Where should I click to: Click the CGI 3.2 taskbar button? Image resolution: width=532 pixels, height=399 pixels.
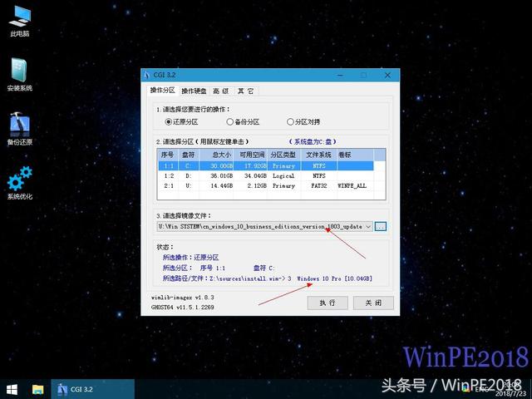(92, 389)
